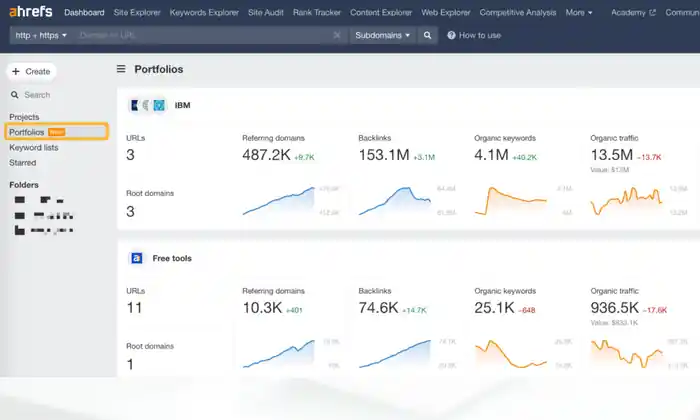Open the first folder under Folders
This screenshot has width=700, height=420.
click(x=39, y=200)
